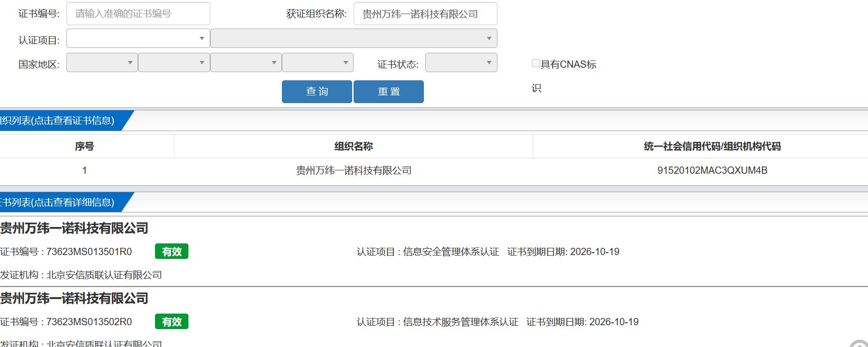Click certificate number 73623MS013502R0
The height and width of the screenshot is (347, 868).
point(89,322)
